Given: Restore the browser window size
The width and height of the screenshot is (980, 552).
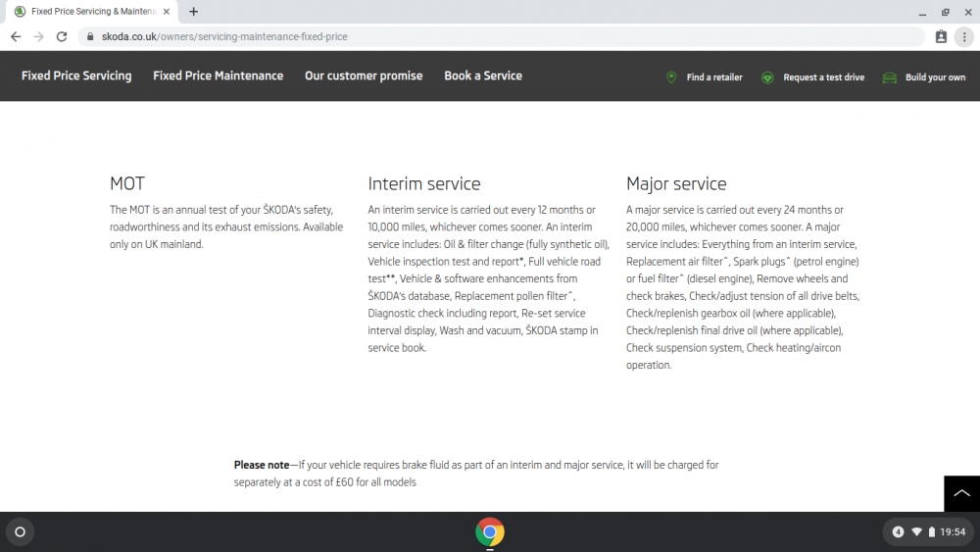Looking at the screenshot, I should coord(945,12).
